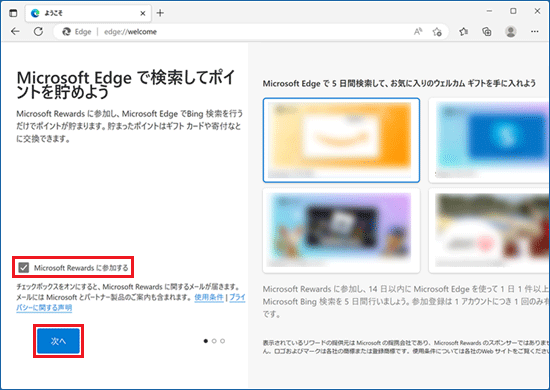Reload the page with refresh icon
The image size is (550, 390).
pos(38,32)
